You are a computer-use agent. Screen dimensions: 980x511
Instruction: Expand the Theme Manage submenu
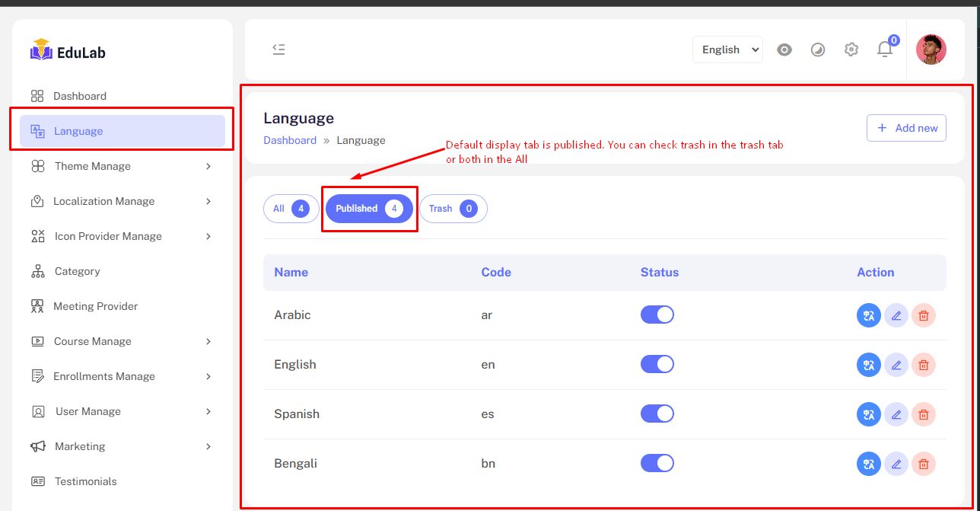coord(122,166)
